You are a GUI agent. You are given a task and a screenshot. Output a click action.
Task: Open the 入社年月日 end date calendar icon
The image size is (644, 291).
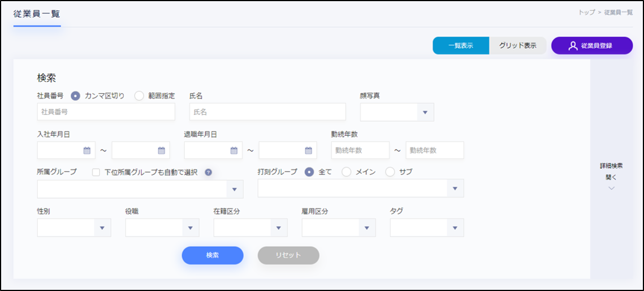point(161,151)
